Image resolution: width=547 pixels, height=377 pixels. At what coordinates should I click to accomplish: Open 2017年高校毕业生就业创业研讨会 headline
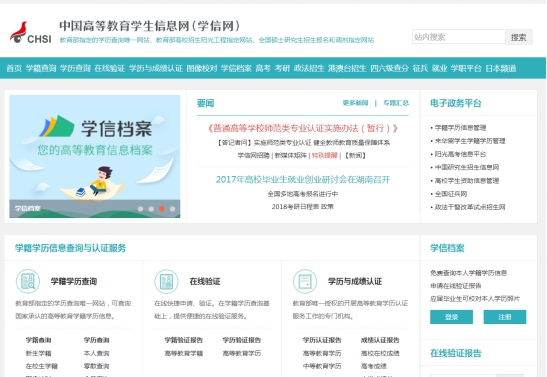pyautogui.click(x=303, y=180)
